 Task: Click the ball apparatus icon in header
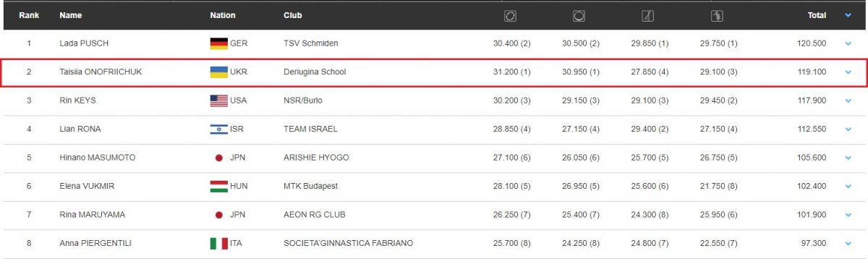pos(579,14)
